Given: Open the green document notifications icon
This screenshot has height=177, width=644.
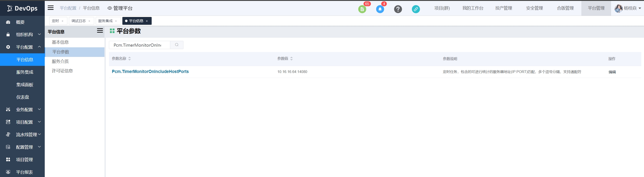Looking at the screenshot, I should (362, 9).
